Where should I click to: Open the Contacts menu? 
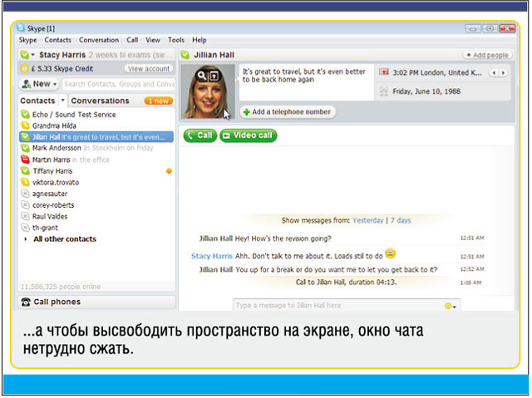(57, 40)
